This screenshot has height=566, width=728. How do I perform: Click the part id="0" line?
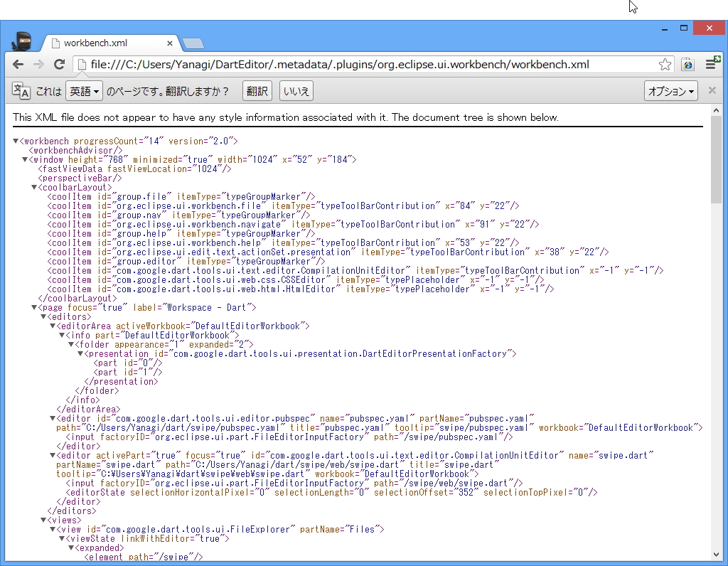128,363
